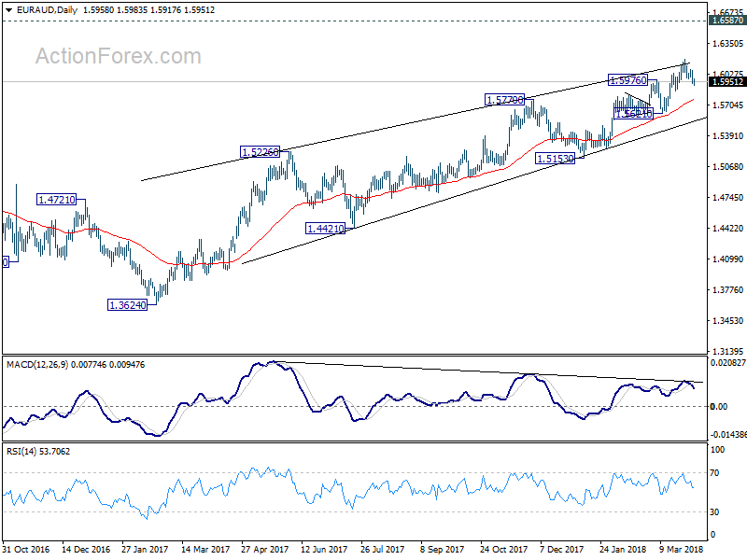
Task: Click the 1.44220 price axis value
Action: pyautogui.click(x=727, y=229)
